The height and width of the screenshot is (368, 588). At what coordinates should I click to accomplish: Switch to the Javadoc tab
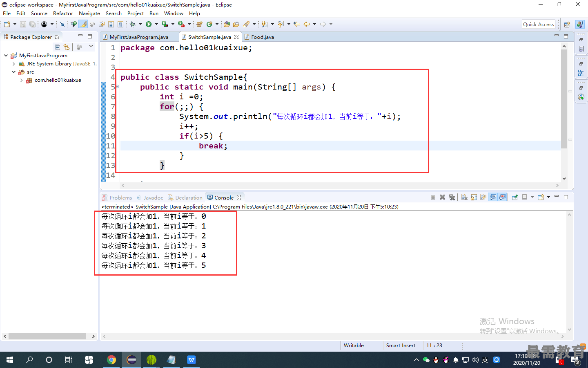pyautogui.click(x=150, y=197)
